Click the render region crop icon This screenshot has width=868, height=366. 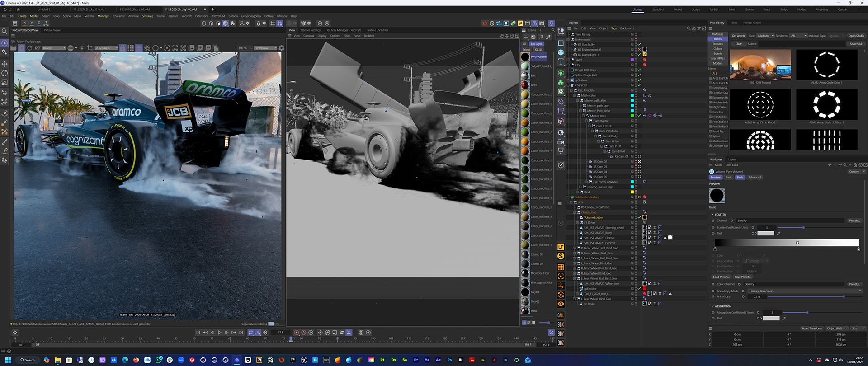click(90, 48)
